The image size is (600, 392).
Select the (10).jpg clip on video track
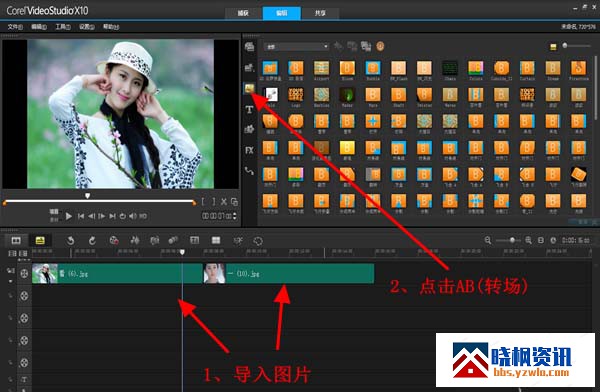[x=289, y=273]
